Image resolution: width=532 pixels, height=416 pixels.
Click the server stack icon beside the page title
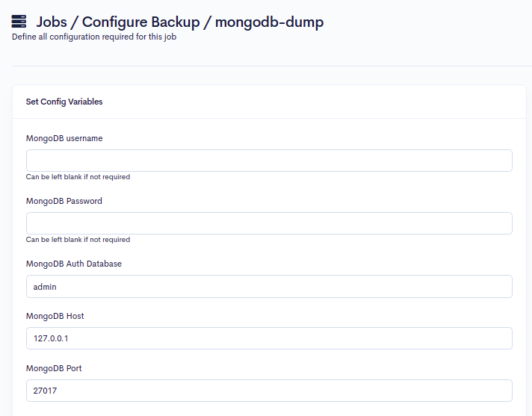(x=19, y=22)
